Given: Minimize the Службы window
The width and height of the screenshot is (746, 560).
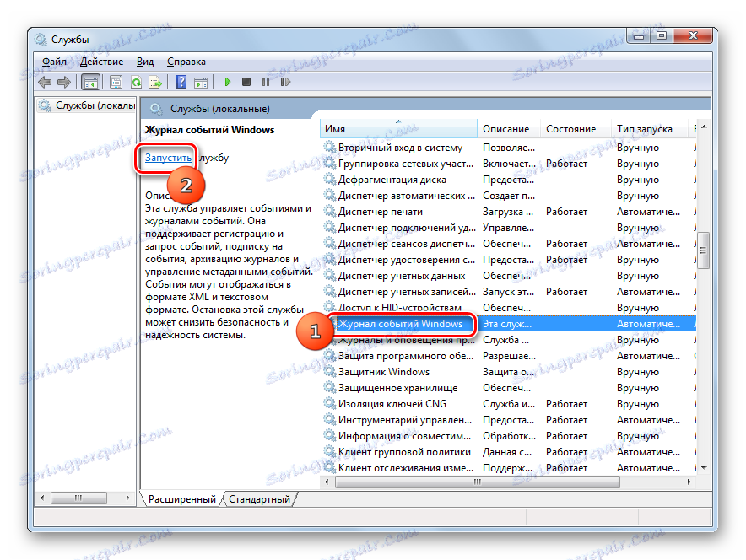Looking at the screenshot, I should tap(639, 35).
